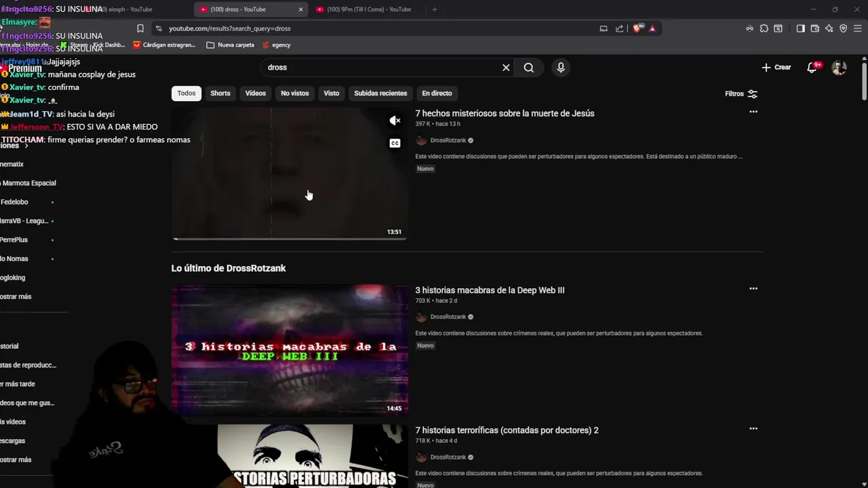Open the Extensions puzzle piece menu
The height and width of the screenshot is (488, 868).
[x=764, y=28]
